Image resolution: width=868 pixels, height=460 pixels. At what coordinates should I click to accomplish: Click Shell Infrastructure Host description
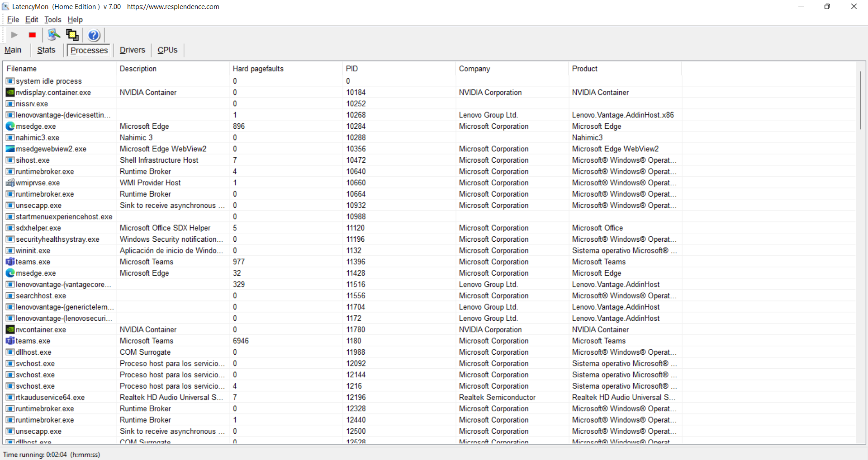pyautogui.click(x=159, y=160)
